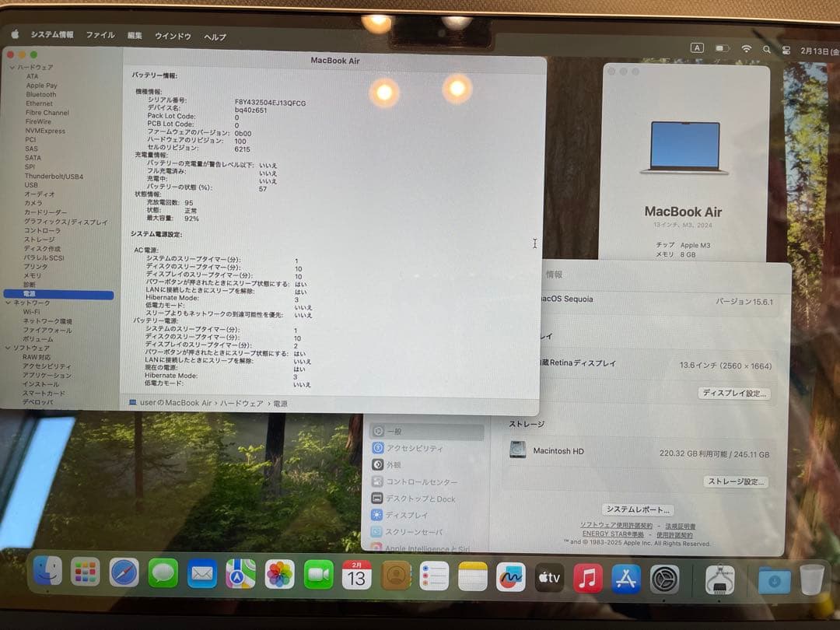Open the App Store from the Dock

(x=625, y=577)
